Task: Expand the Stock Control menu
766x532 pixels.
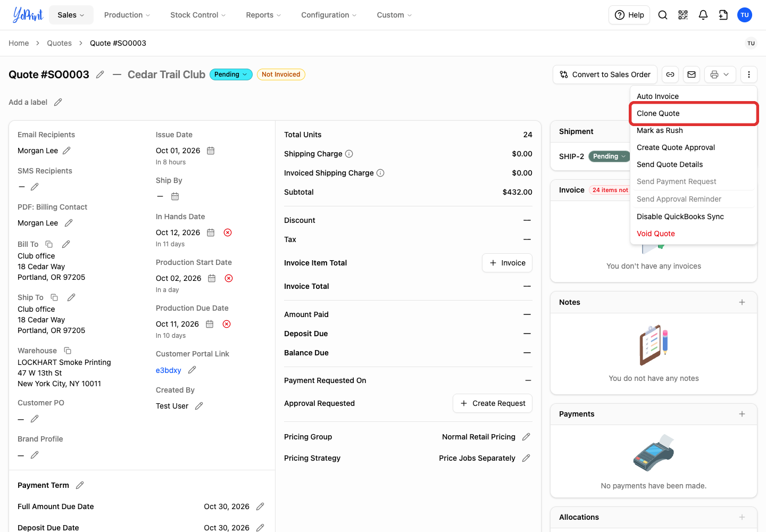Action: click(x=198, y=15)
